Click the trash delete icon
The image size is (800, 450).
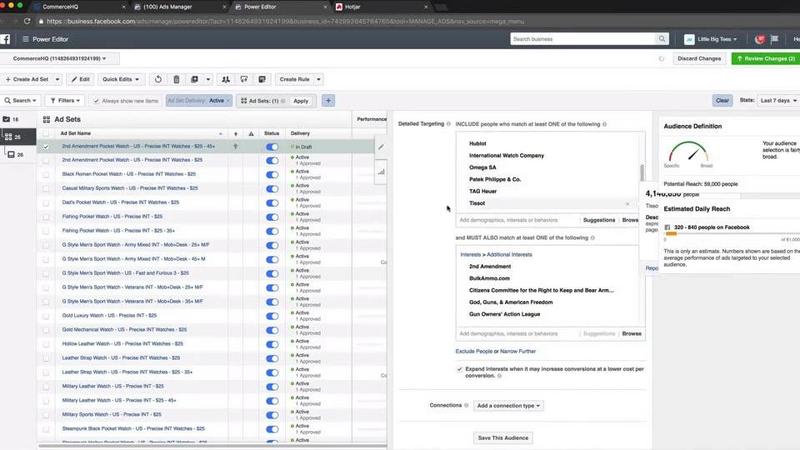click(177, 79)
